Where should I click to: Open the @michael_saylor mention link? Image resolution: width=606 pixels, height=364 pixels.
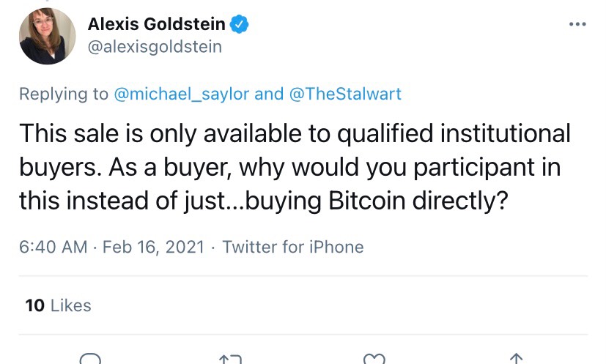pyautogui.click(x=181, y=94)
